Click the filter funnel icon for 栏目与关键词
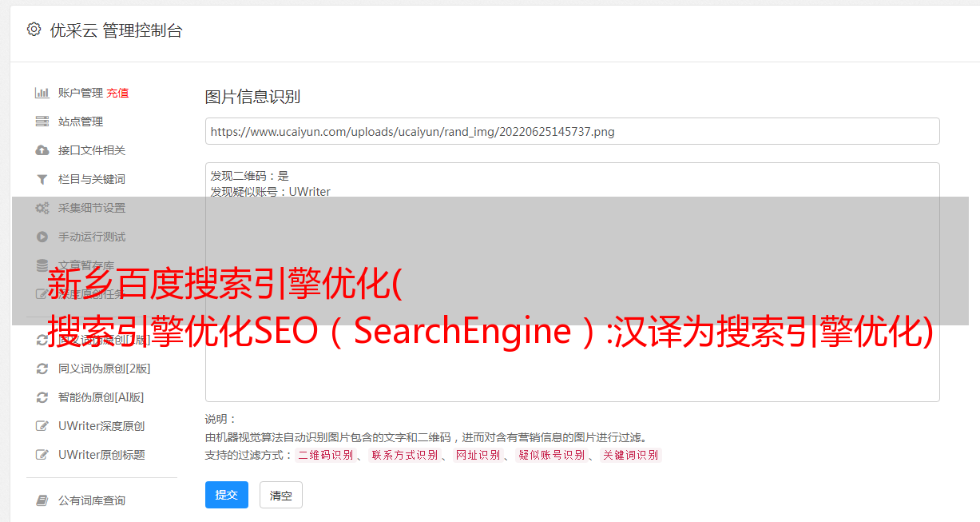980x522 pixels. click(x=42, y=179)
